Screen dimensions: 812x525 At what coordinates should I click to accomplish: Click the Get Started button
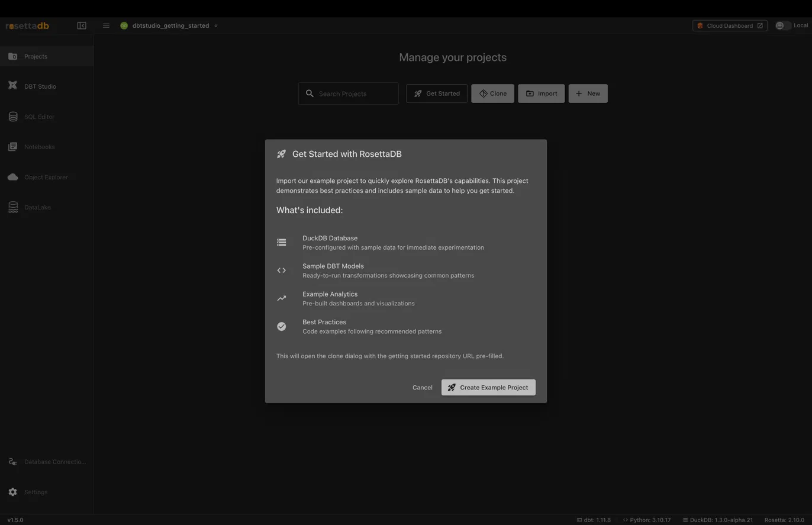[x=437, y=94]
